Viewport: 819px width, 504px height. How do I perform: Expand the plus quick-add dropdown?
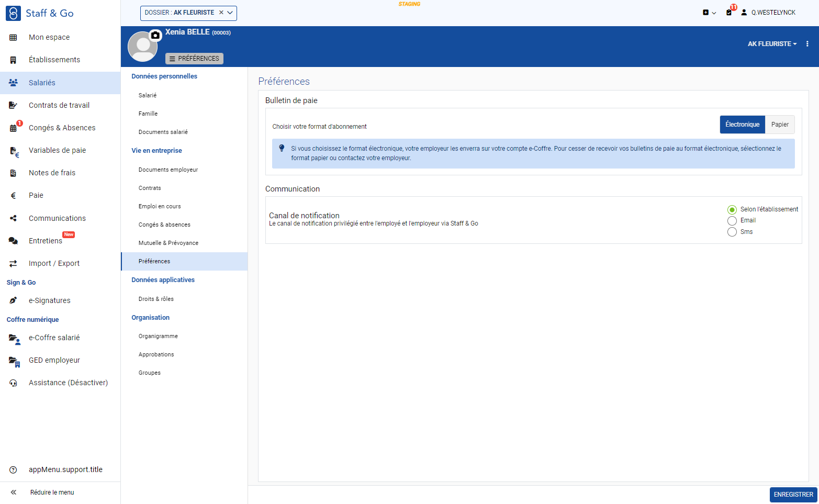point(709,13)
